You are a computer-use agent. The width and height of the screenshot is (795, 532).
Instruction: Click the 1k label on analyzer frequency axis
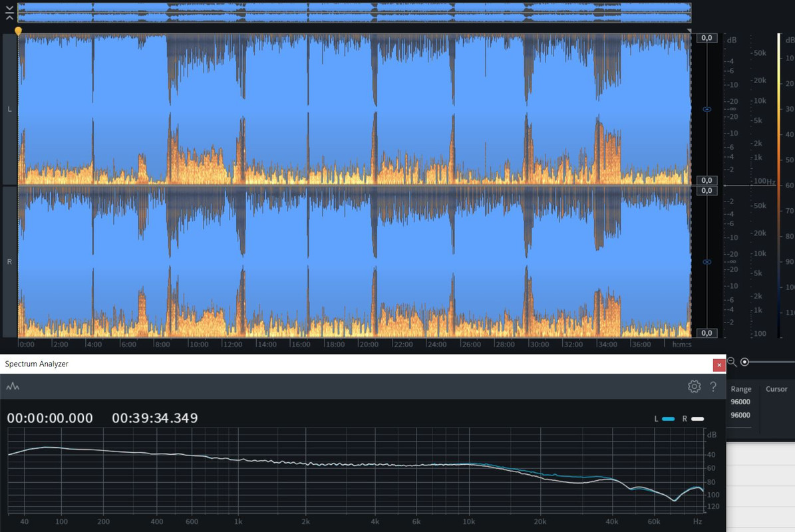(238, 521)
